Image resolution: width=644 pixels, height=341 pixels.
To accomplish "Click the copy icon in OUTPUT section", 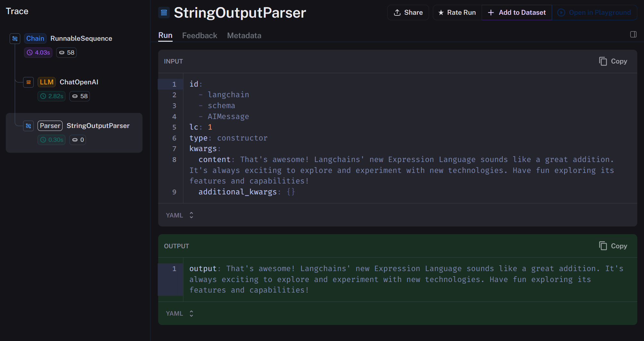I will click(x=603, y=246).
